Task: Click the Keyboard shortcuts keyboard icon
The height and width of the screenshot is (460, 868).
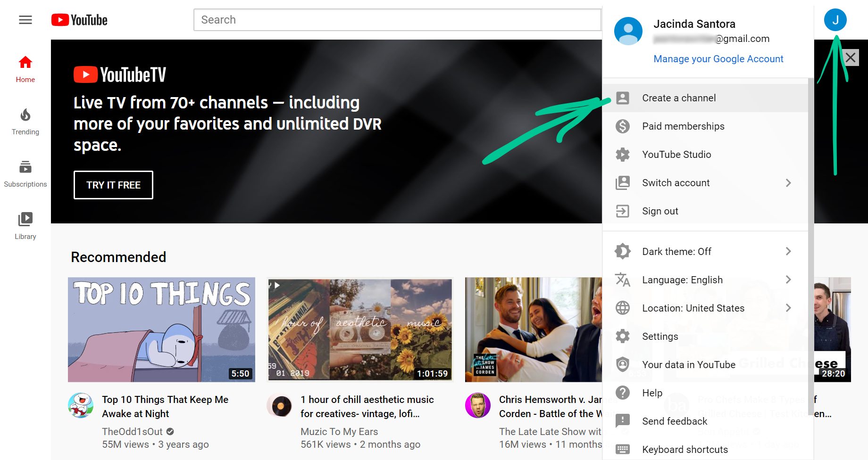Action: (623, 449)
